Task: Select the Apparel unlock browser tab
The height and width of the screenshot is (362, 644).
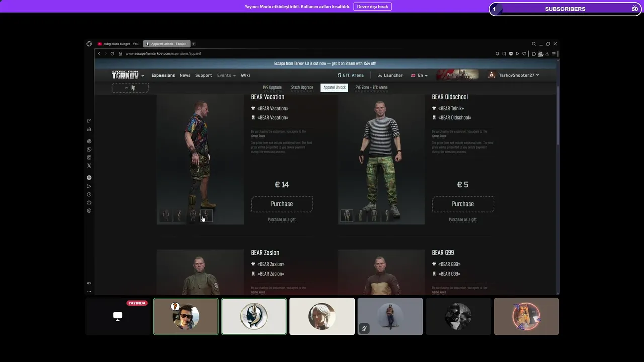Action: pos(166,44)
